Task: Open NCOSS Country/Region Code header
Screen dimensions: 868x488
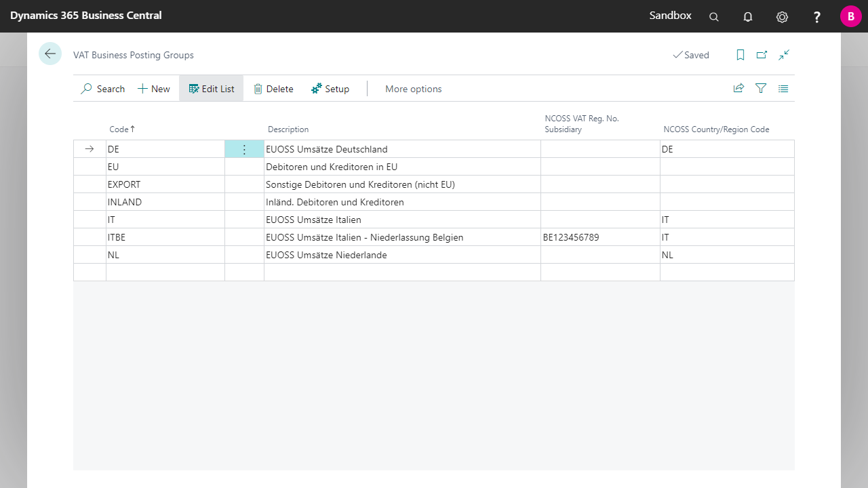Action: point(716,129)
